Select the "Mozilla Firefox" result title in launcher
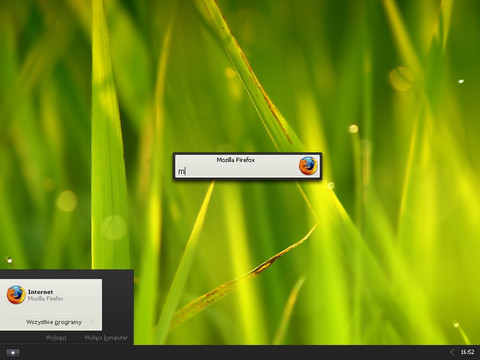 pos(236,160)
